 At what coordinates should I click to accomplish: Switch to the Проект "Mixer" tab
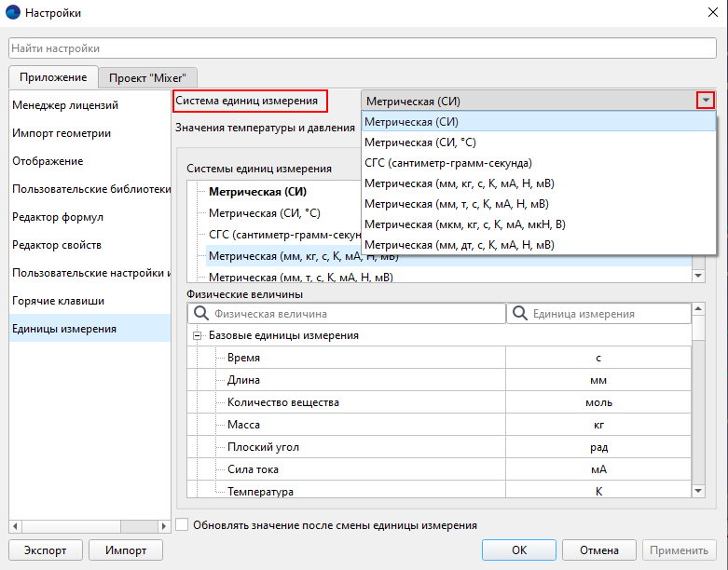147,78
